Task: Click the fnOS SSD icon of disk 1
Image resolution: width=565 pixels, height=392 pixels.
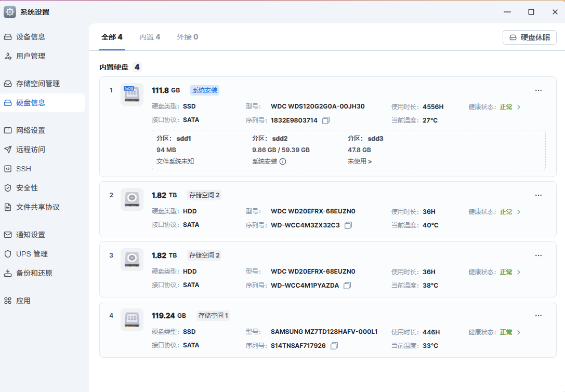Action: point(132,94)
